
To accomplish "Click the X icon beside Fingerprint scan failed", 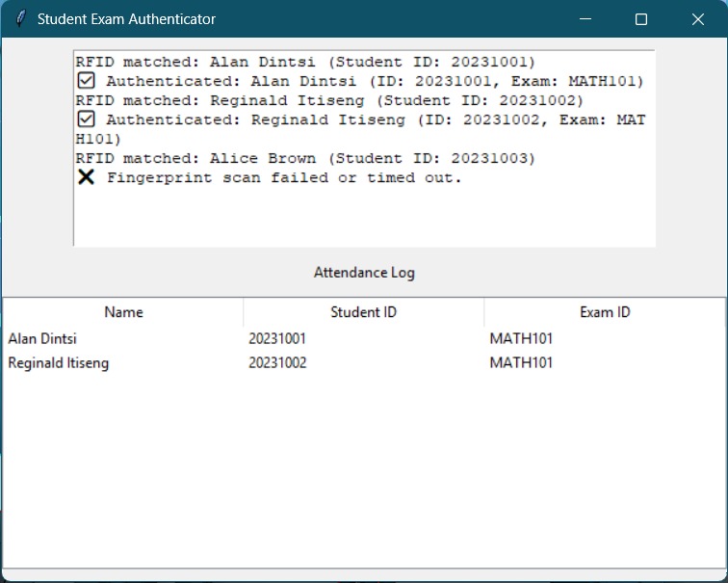I will click(86, 177).
